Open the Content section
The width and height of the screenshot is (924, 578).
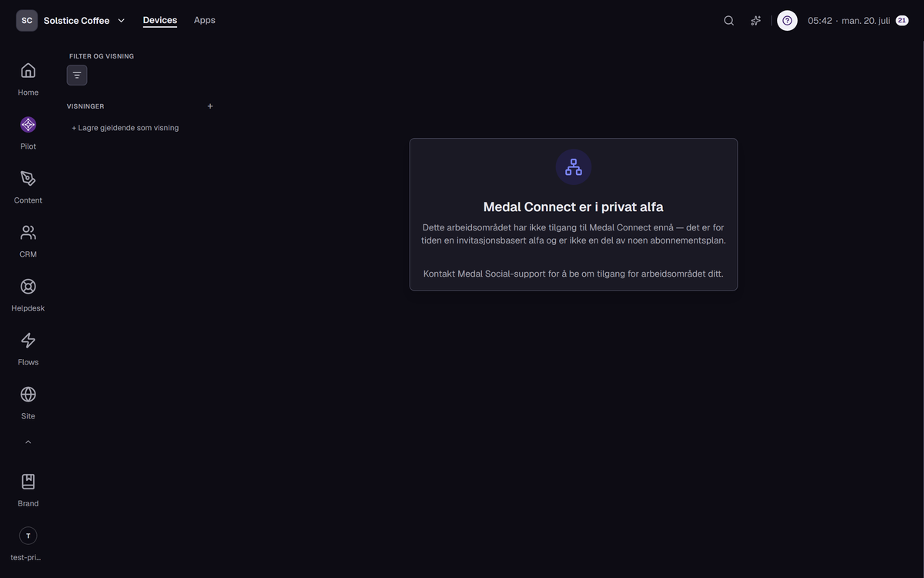(28, 187)
